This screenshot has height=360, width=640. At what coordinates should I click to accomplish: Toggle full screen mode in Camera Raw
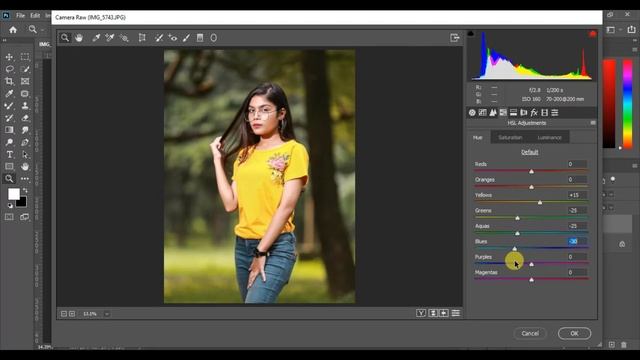coord(455,38)
